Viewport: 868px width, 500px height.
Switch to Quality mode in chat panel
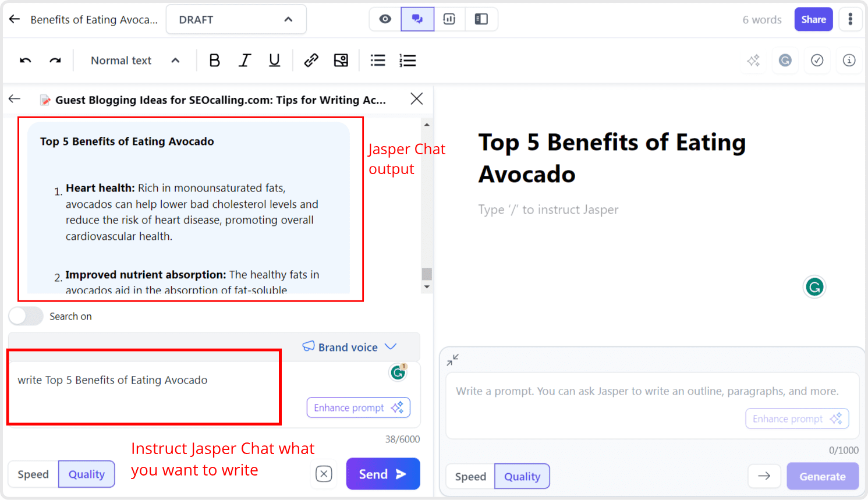pos(86,474)
